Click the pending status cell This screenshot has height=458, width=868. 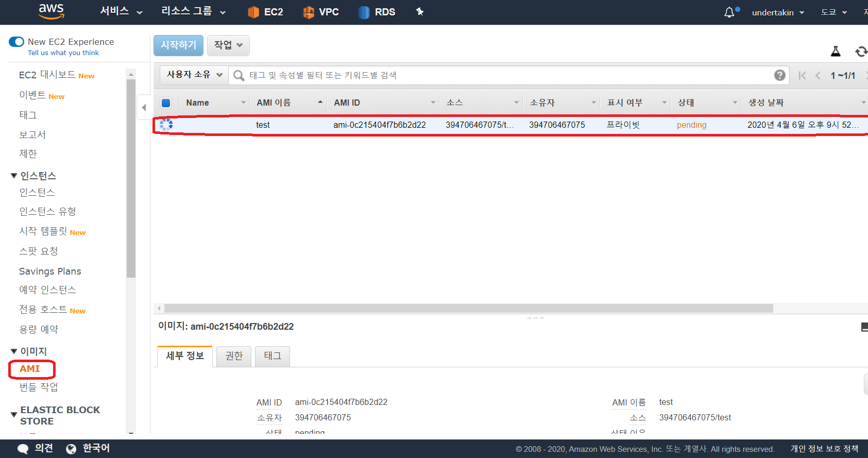pos(691,125)
